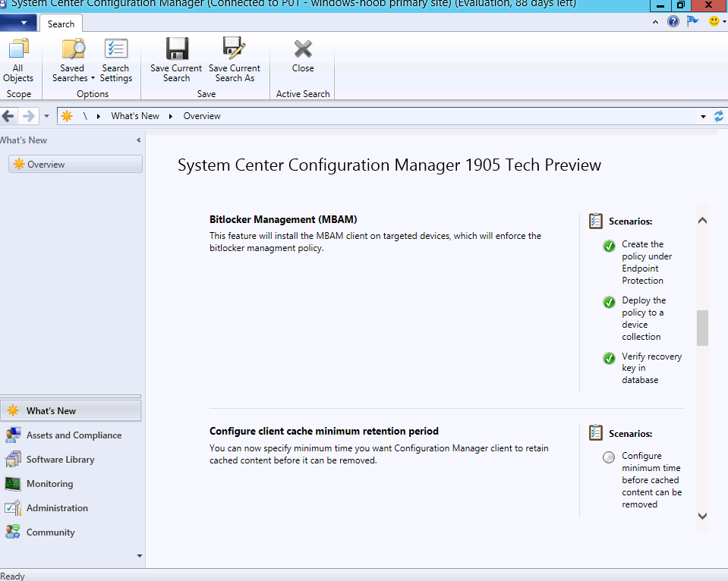Click Overview in the breadcrumb
The width and height of the screenshot is (728, 581).
[202, 116]
